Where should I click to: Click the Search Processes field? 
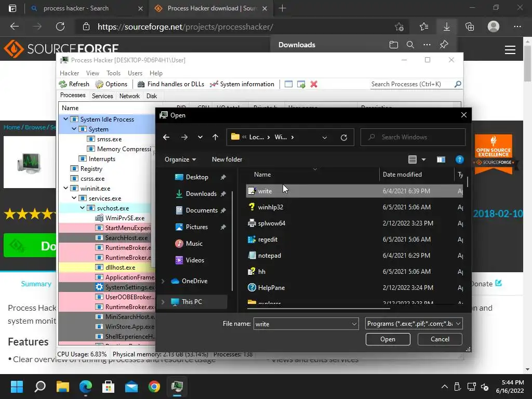pos(412,84)
